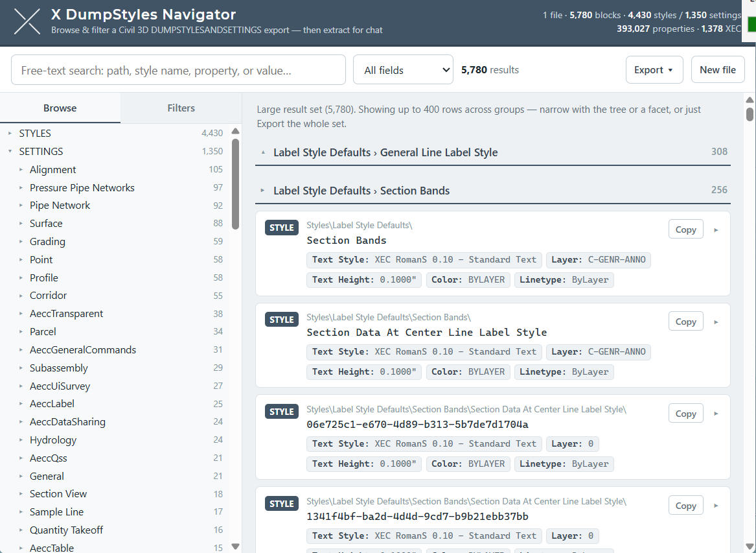Copy the 1341f4bf style block
Screen dimensions: 756x553
(x=685, y=506)
